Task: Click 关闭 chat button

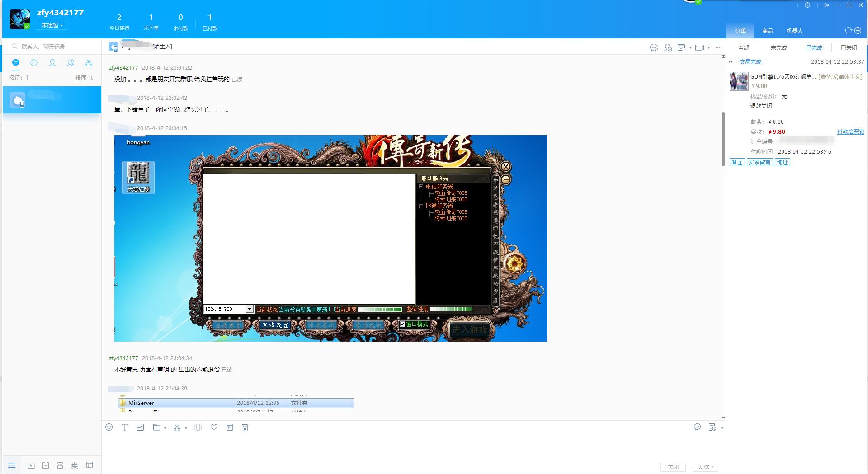Action: click(673, 467)
